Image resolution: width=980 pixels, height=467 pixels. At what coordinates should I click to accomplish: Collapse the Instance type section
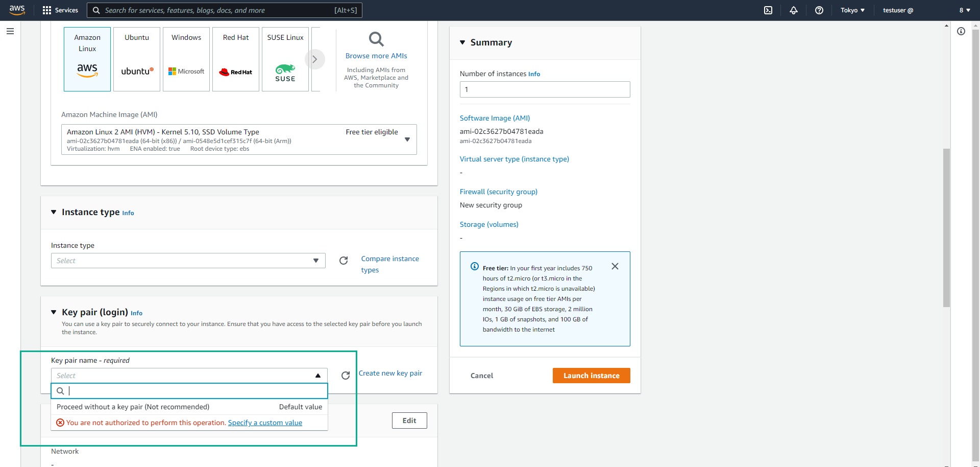click(x=54, y=212)
